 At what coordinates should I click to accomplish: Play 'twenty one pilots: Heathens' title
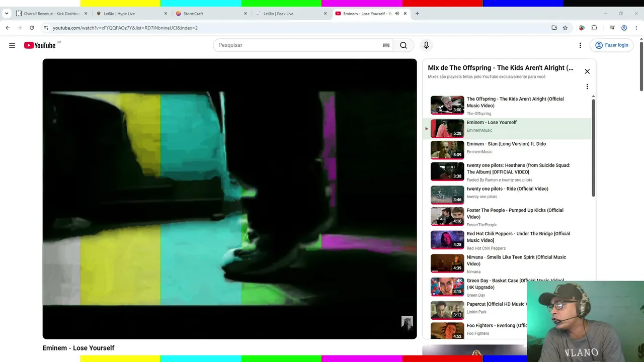pos(518,168)
